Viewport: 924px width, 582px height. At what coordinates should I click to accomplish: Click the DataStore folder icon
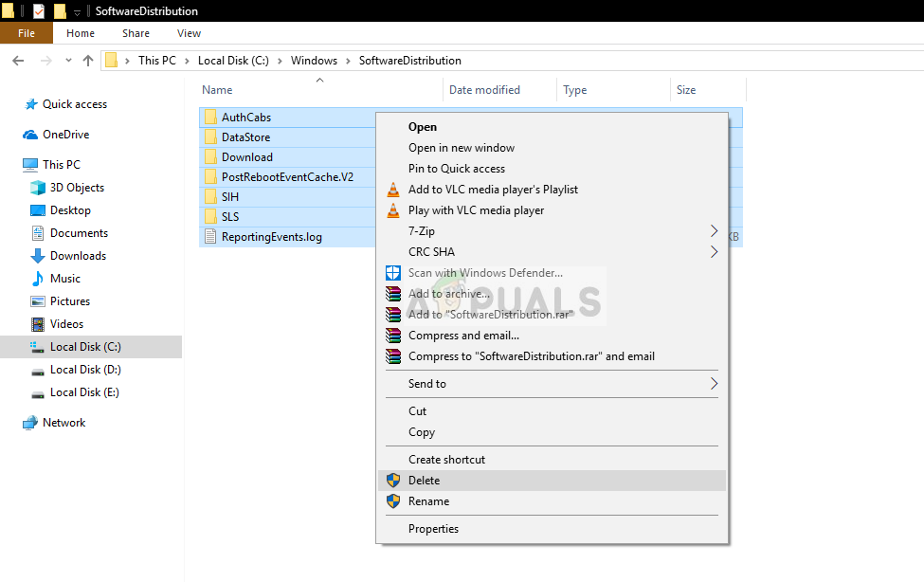[x=210, y=137]
